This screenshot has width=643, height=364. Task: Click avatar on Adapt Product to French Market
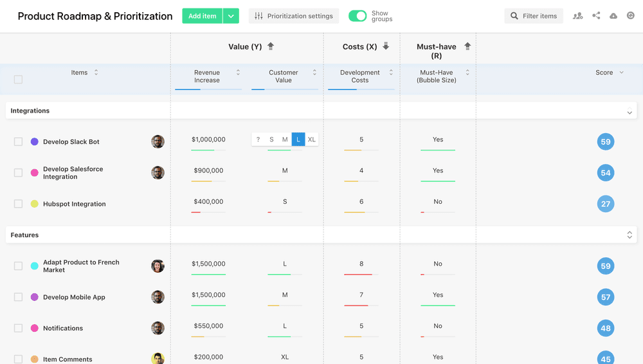(x=158, y=266)
